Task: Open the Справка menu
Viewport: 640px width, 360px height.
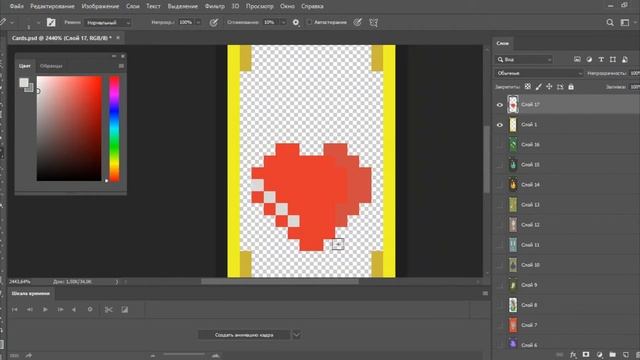Action: point(312,6)
